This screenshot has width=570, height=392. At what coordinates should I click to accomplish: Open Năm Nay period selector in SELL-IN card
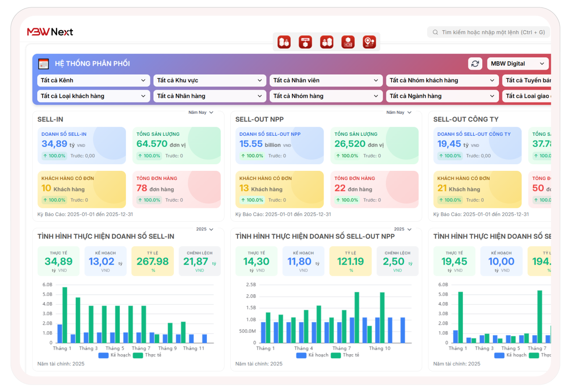pos(201,113)
